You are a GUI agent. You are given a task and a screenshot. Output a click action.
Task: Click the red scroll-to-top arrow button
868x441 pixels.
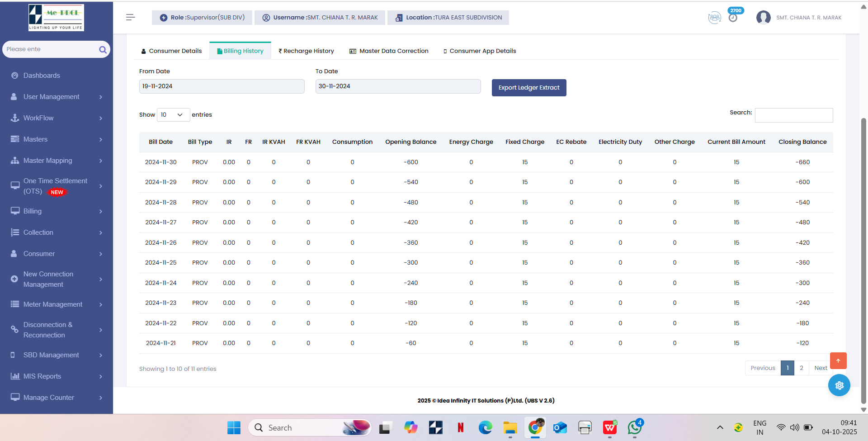838,360
